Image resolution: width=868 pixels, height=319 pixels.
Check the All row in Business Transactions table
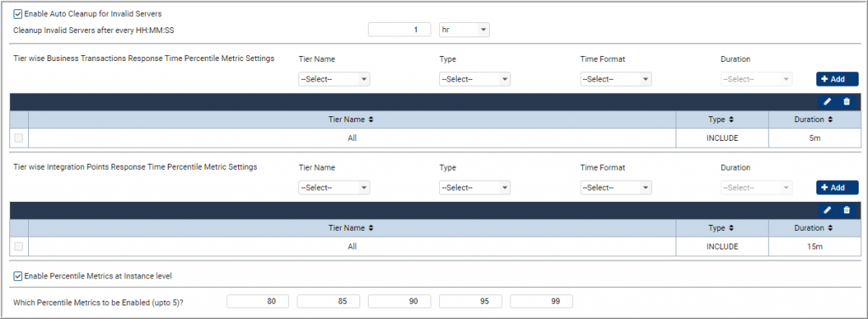tap(19, 138)
